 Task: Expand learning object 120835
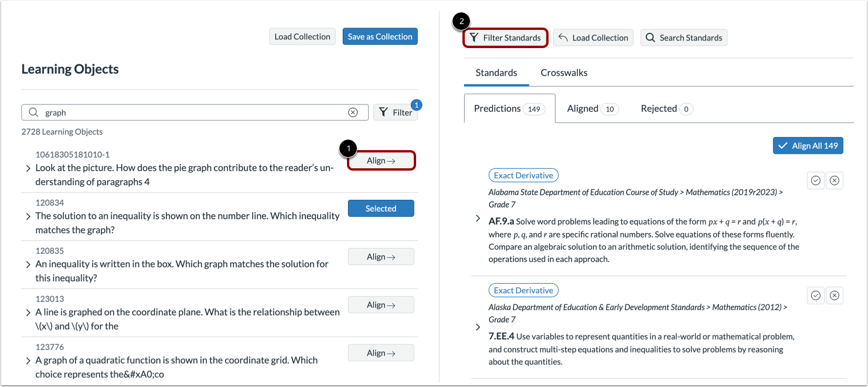click(x=28, y=264)
